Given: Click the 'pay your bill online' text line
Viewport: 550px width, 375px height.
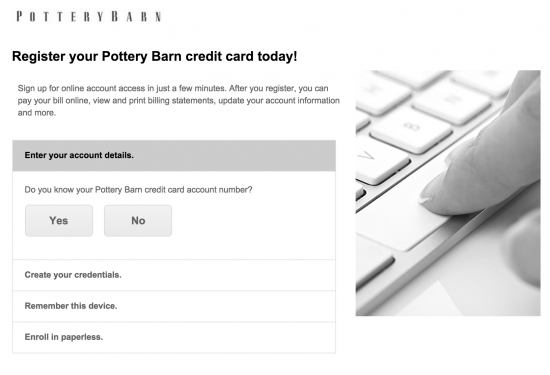Looking at the screenshot, I should 179,101.
